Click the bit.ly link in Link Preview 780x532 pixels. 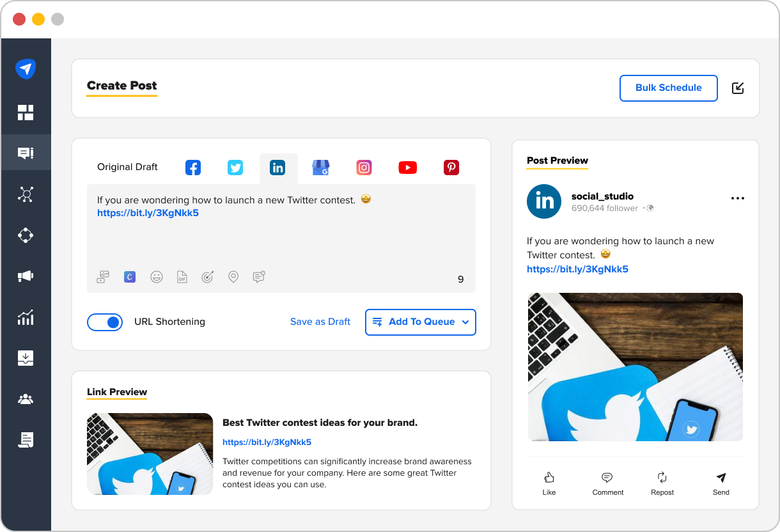(x=267, y=442)
